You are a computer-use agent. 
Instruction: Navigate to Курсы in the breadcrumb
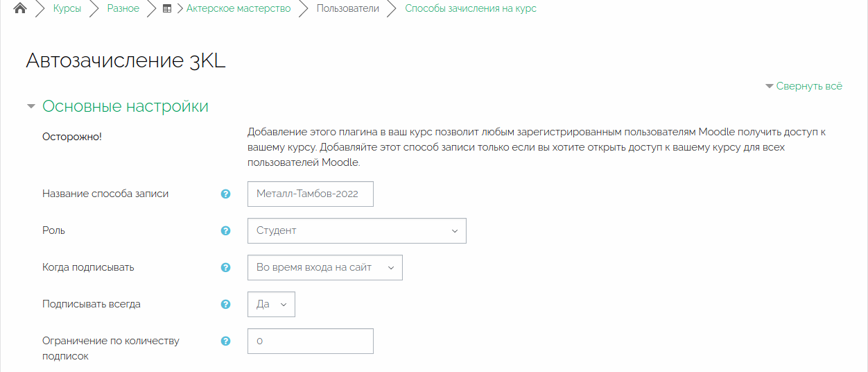pyautogui.click(x=67, y=9)
